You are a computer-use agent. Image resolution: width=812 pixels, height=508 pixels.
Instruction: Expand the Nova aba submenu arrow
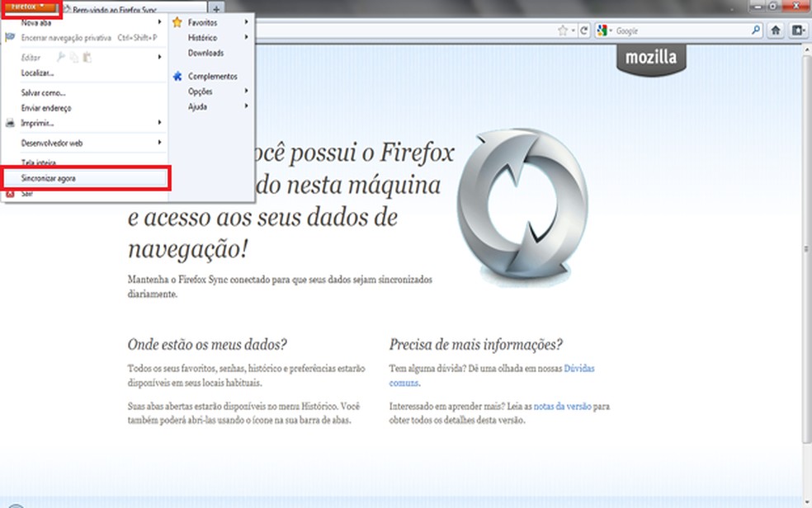[159, 21]
